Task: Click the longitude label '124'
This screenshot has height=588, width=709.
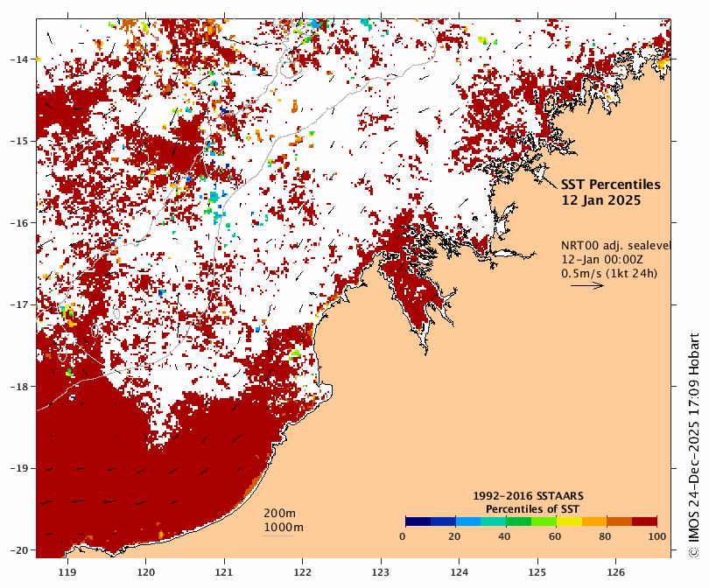Action: [x=460, y=572]
